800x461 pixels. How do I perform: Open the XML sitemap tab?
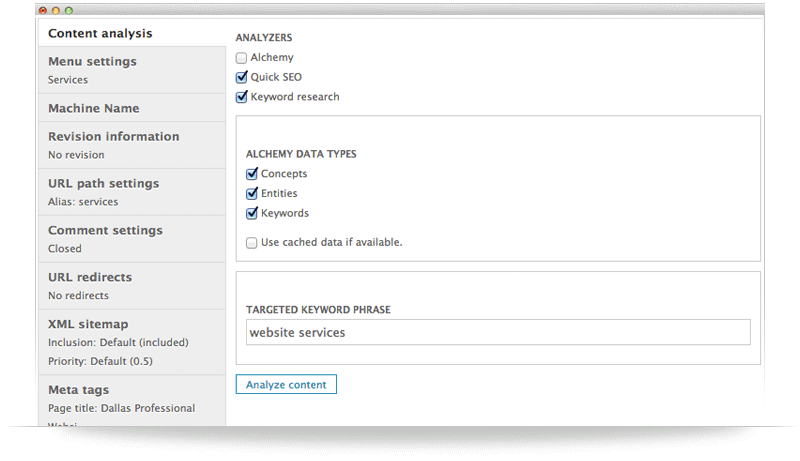(132, 342)
